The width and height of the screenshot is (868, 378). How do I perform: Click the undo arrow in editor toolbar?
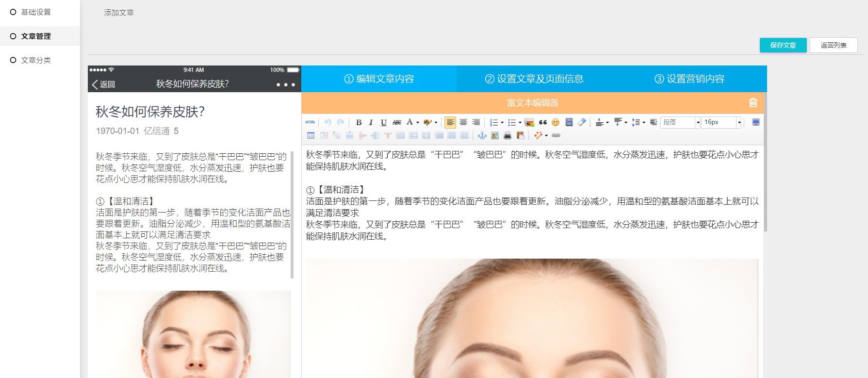pyautogui.click(x=328, y=122)
